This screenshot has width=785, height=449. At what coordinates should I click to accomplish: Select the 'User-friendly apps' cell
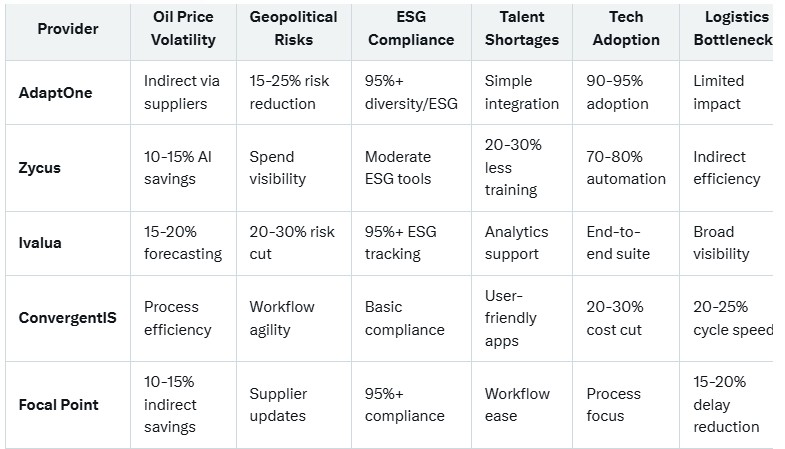point(511,318)
